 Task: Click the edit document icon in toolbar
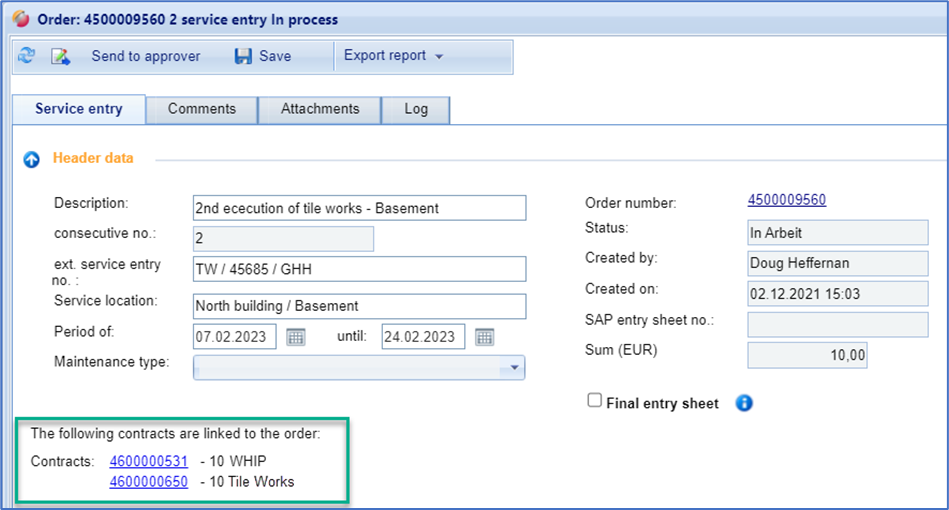(60, 56)
